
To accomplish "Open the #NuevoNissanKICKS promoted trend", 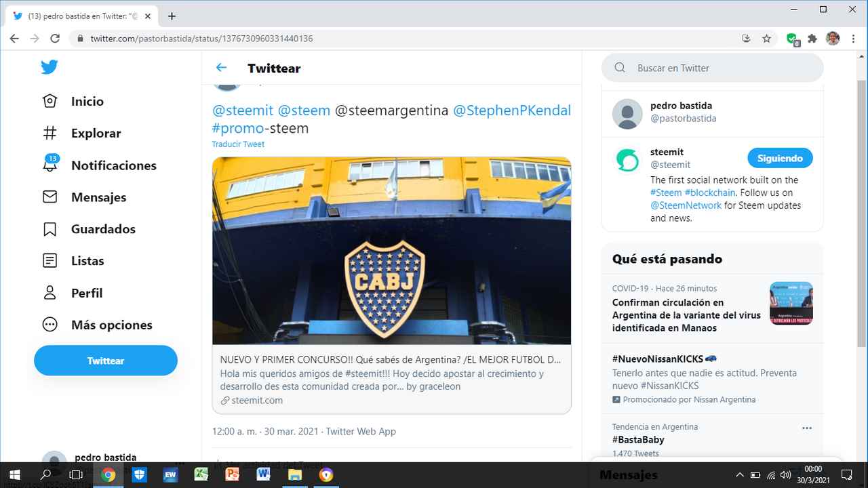I will tap(712, 379).
